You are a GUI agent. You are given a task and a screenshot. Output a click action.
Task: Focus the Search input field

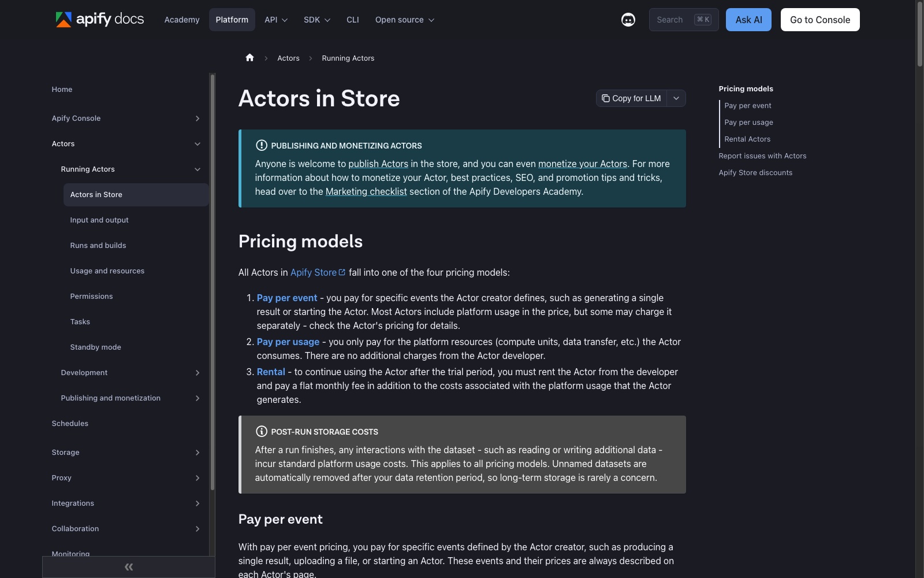click(684, 20)
